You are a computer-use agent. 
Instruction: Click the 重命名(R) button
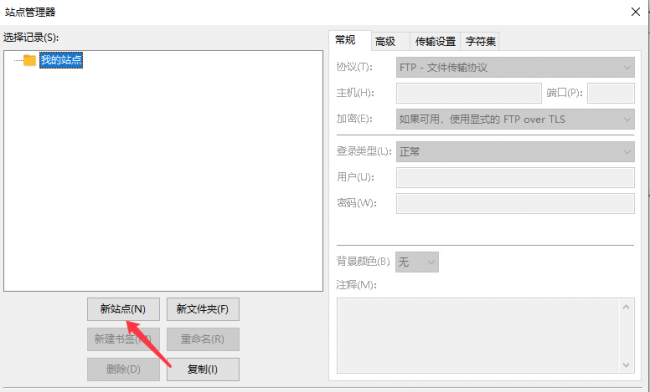[203, 339]
